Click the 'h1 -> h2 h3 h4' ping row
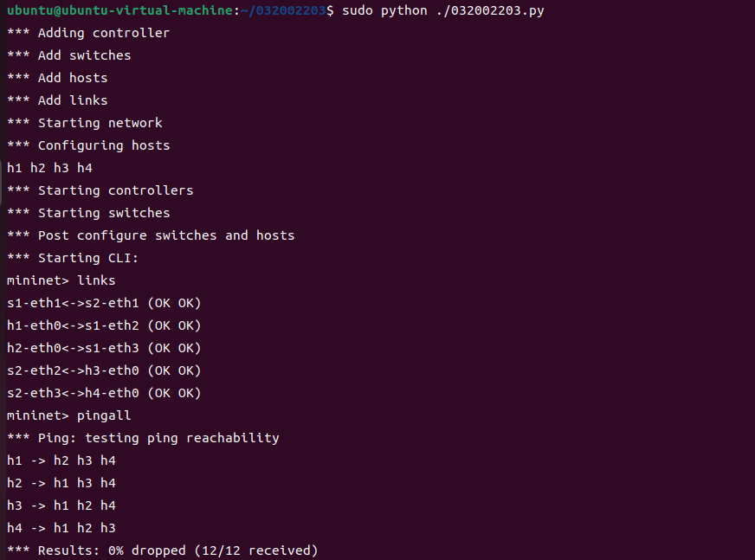The height and width of the screenshot is (560, 755). [61, 460]
